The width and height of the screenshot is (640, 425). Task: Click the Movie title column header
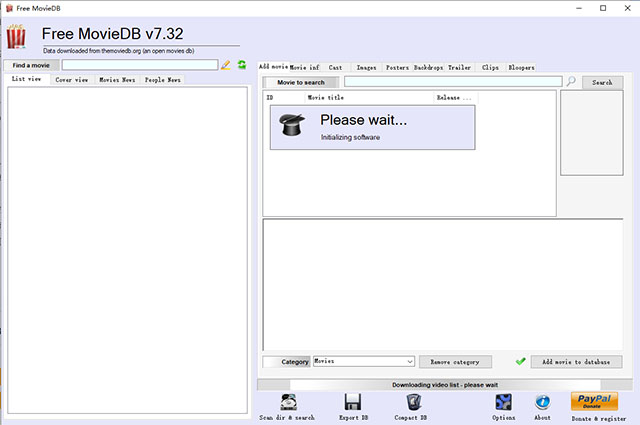369,98
